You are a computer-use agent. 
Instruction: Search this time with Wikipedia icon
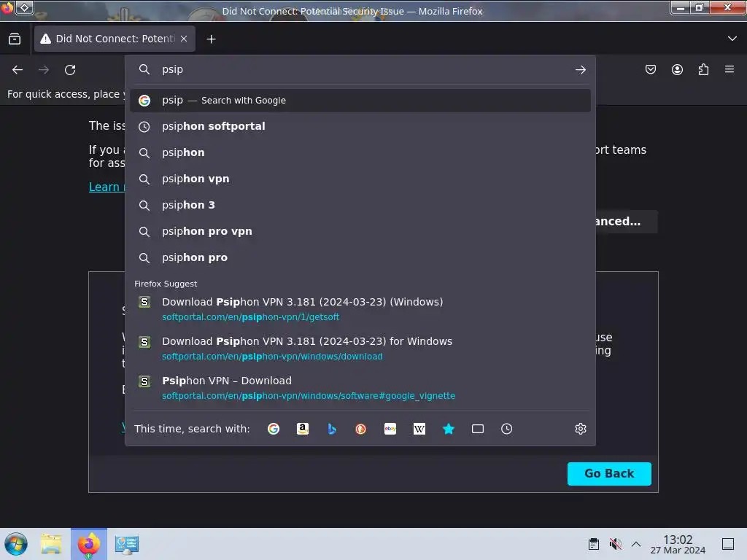click(419, 429)
